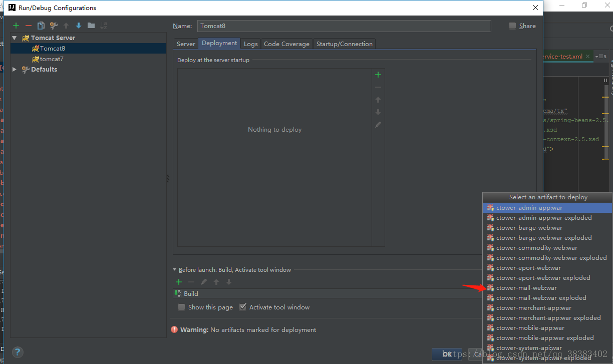Toggle the Share checkbox
Image resolution: width=613 pixels, height=364 pixels.
[x=512, y=26]
